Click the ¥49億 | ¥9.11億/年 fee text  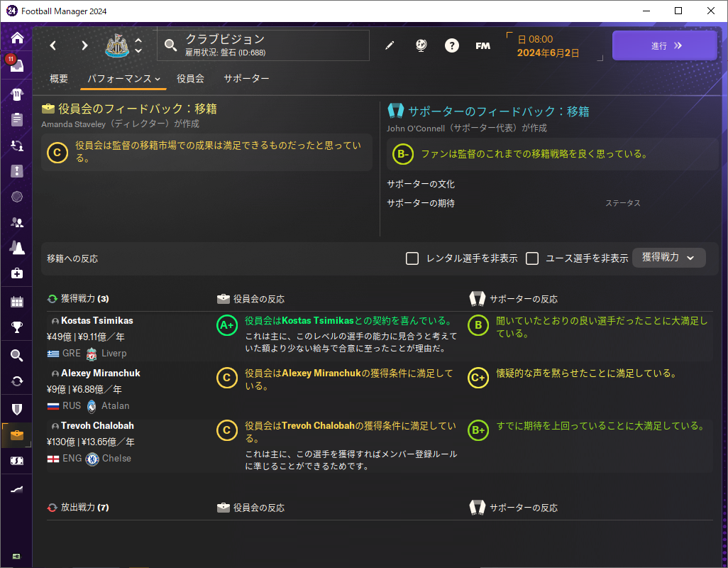click(85, 337)
